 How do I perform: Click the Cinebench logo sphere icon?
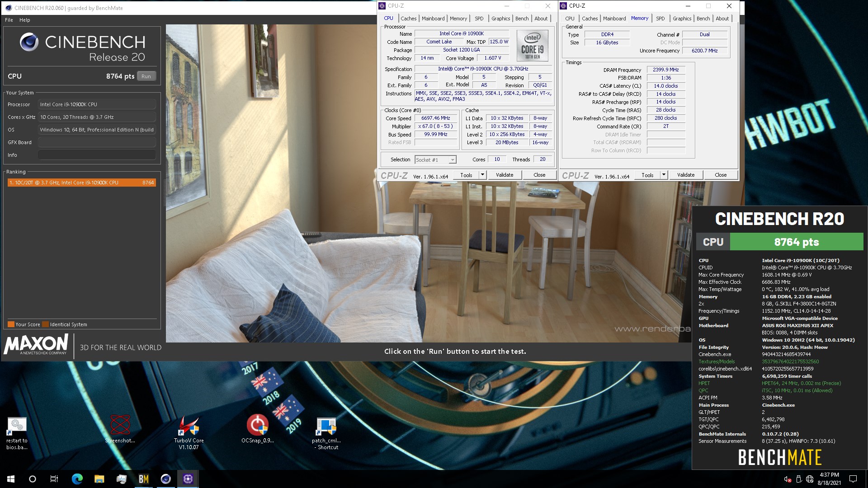pyautogui.click(x=29, y=42)
